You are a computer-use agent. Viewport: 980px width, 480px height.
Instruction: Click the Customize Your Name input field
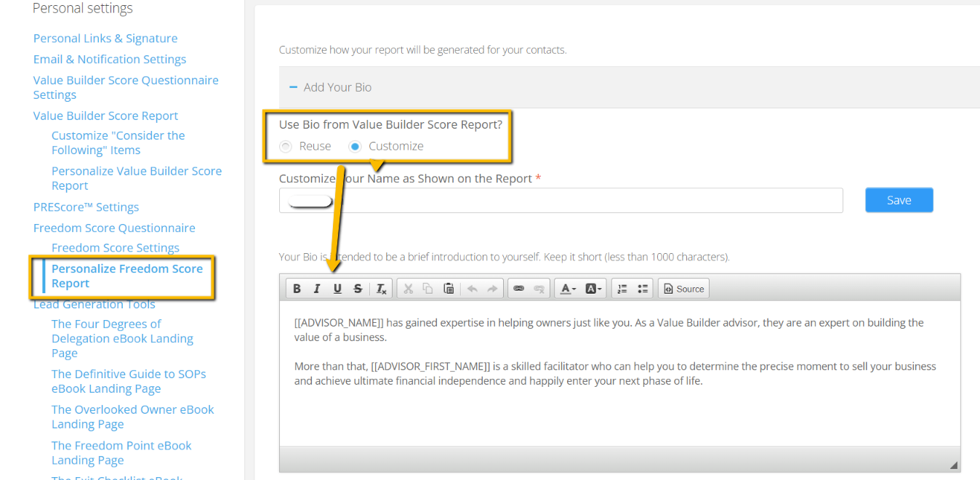tap(561, 200)
